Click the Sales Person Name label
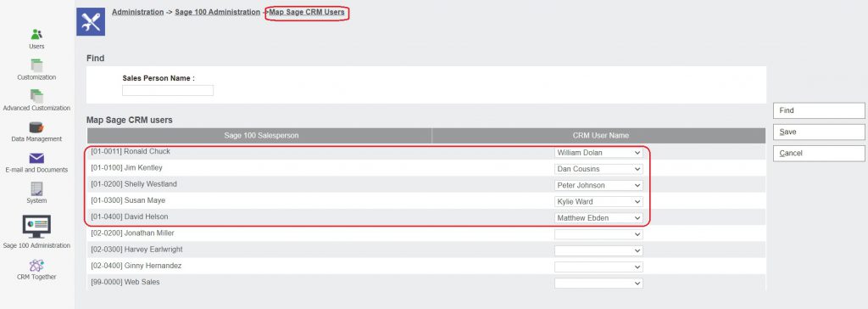868x309 pixels. 159,79
